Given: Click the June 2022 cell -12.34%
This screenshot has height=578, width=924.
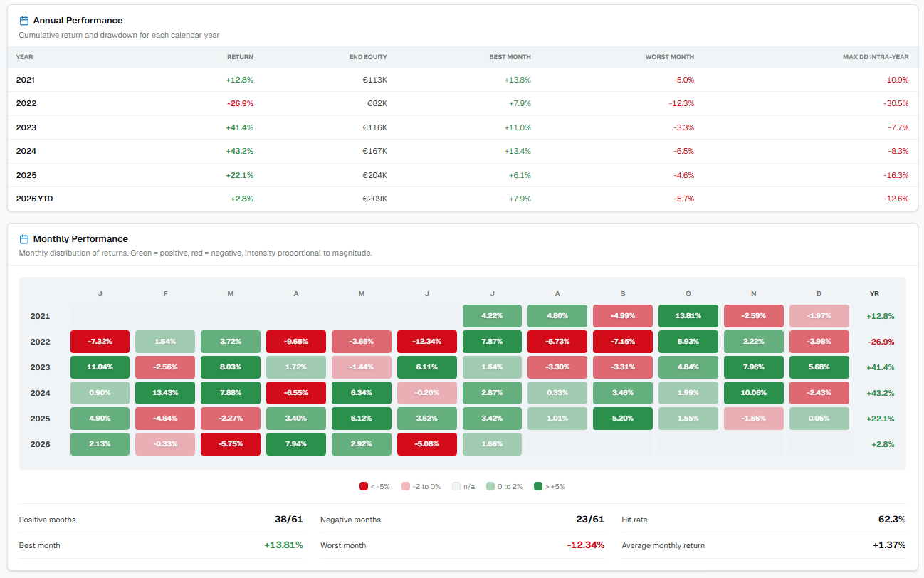Looking at the screenshot, I should point(427,342).
